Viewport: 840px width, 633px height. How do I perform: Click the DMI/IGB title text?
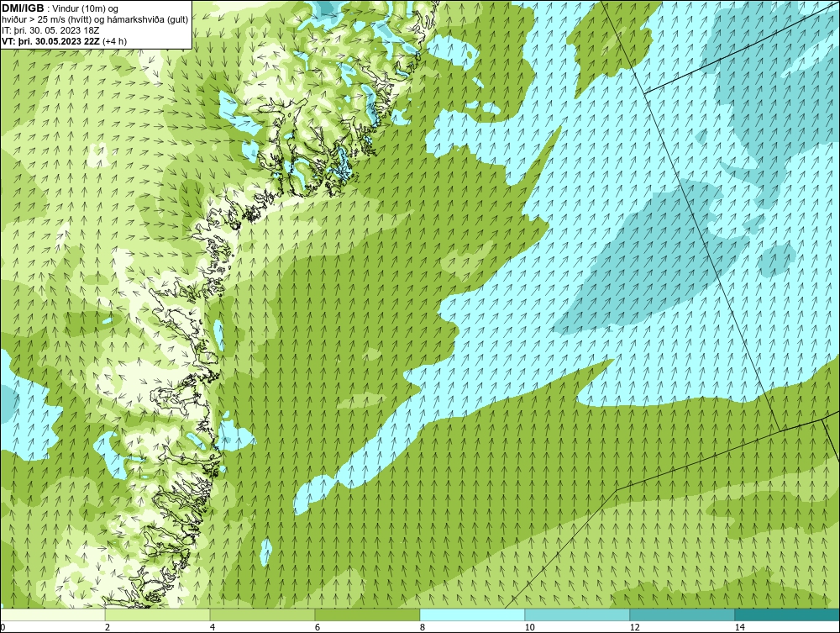(23, 8)
